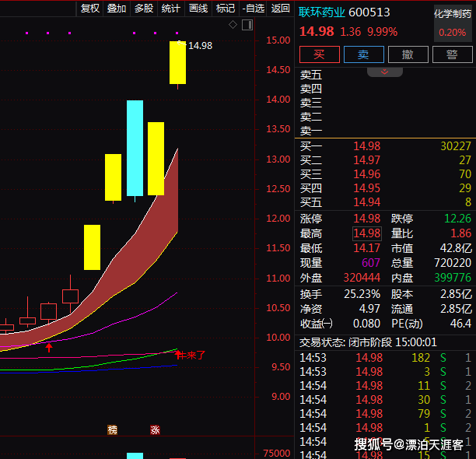Click the red up arrow signal on chart
The height and width of the screenshot is (459, 476).
pyautogui.click(x=49, y=347)
